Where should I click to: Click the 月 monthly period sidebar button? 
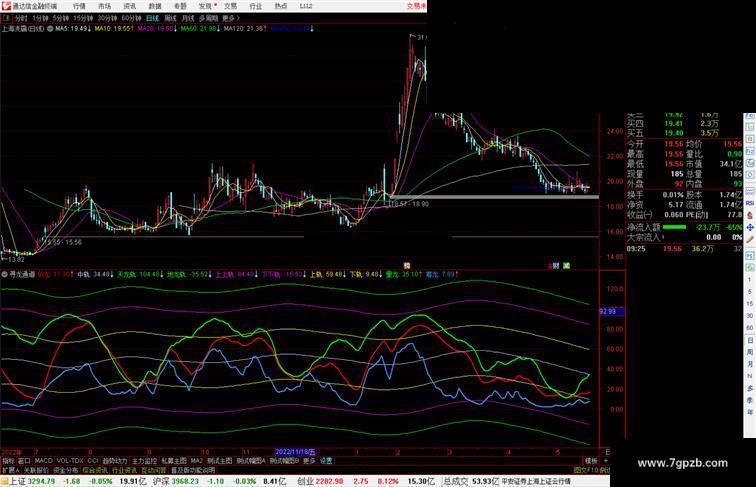pos(750,364)
